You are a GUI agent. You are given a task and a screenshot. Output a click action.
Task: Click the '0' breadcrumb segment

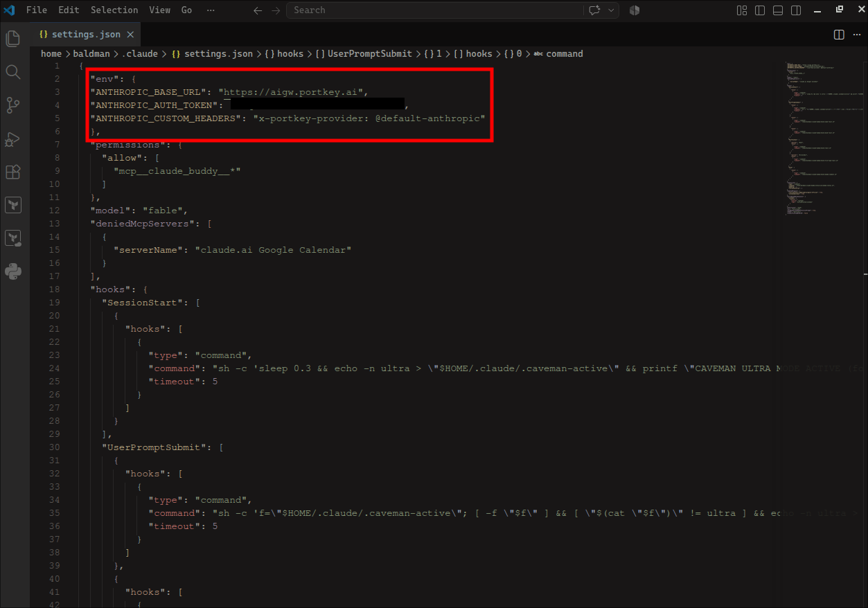[513, 54]
